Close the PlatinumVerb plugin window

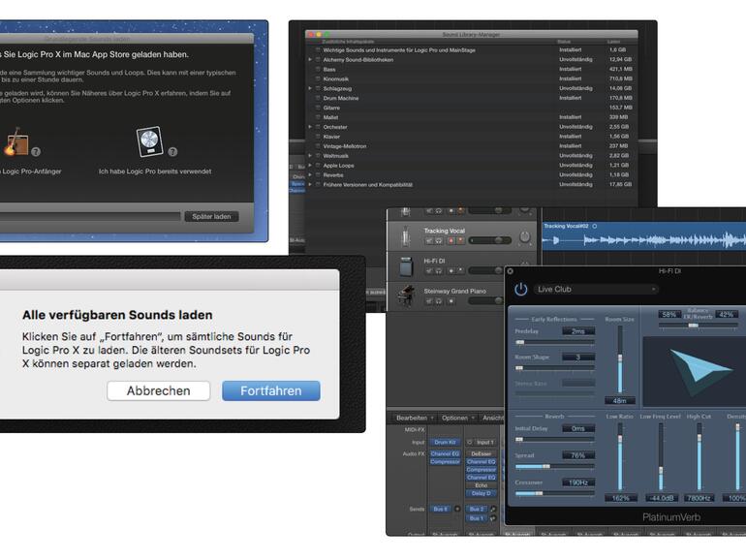pos(510,271)
